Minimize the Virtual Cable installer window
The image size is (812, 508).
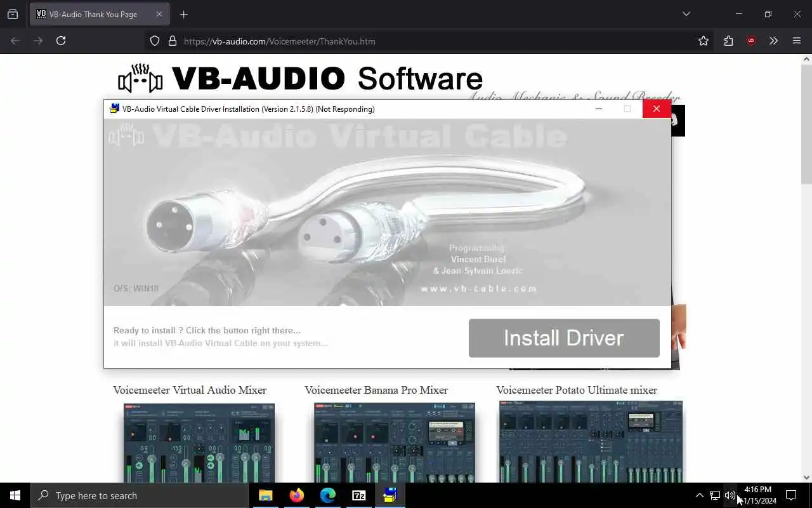pos(598,109)
